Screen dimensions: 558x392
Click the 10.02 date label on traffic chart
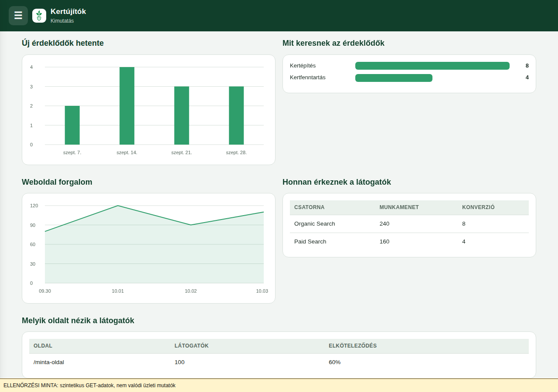pos(191,291)
